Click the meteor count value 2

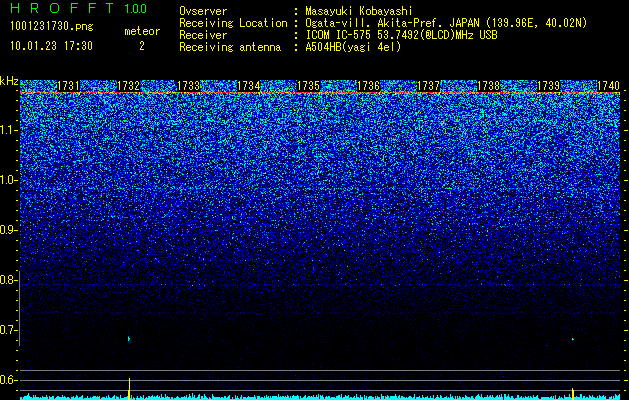pos(142,46)
